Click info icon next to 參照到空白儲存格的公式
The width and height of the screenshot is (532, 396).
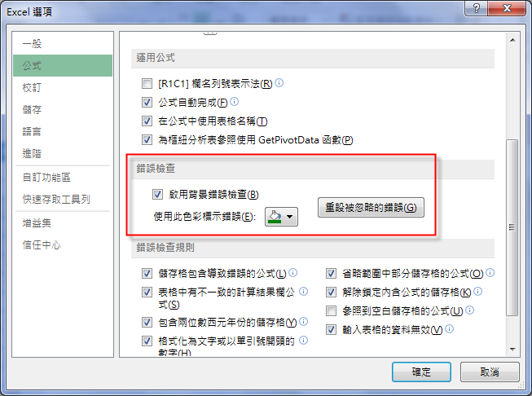click(x=469, y=310)
